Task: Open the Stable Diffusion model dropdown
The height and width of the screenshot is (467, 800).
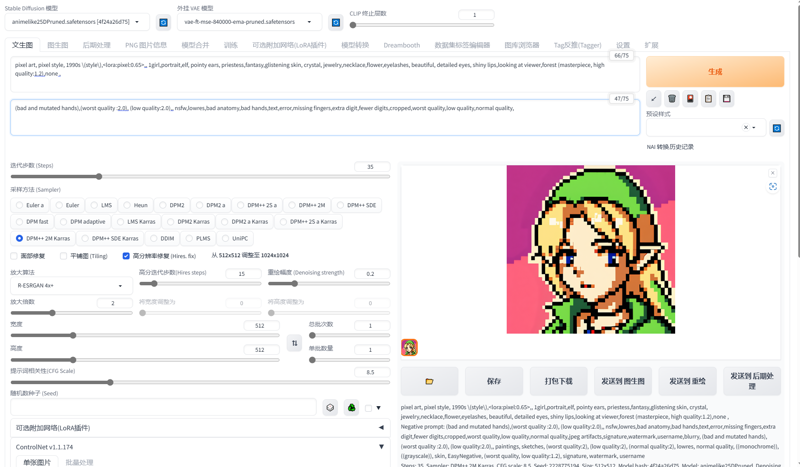Action: point(78,22)
